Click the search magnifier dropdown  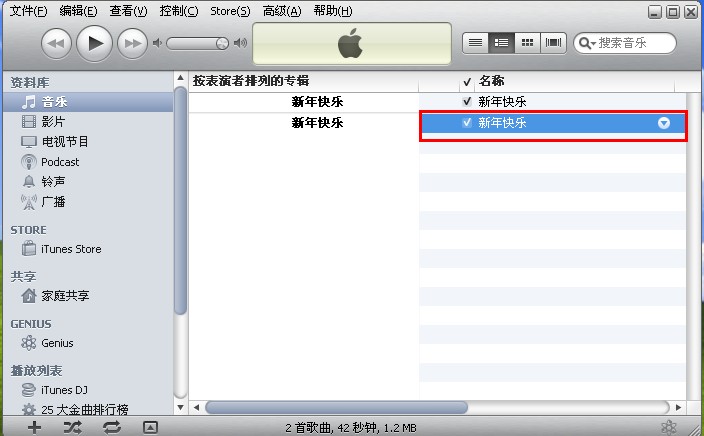[x=587, y=43]
